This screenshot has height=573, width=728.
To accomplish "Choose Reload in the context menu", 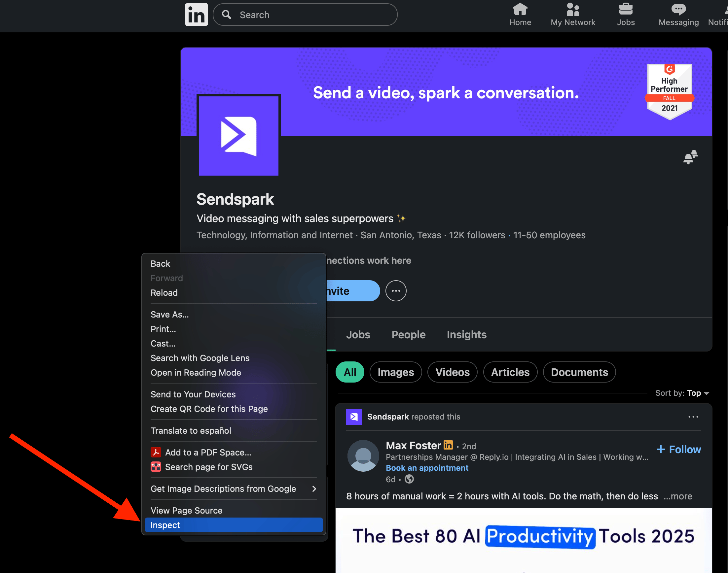I will pos(234,292).
